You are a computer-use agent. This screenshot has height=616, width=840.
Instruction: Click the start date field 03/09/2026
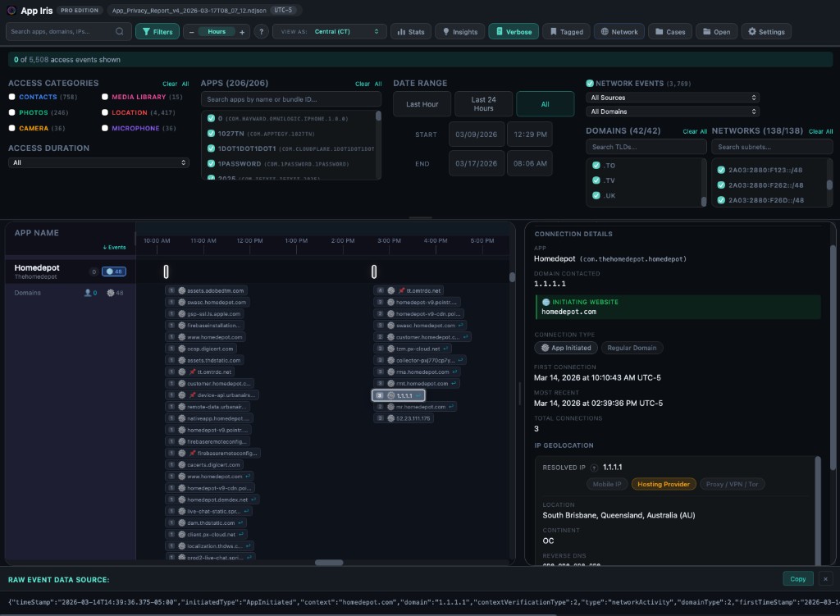coord(477,135)
